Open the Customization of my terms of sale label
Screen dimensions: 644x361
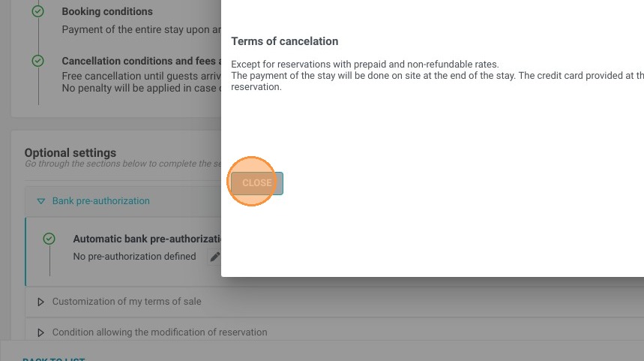[127, 302]
